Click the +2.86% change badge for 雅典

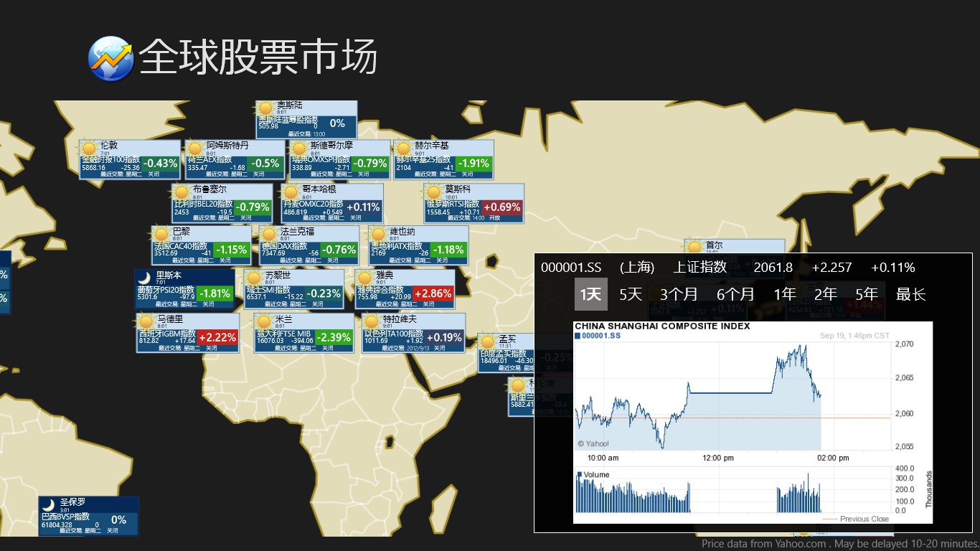click(x=434, y=293)
